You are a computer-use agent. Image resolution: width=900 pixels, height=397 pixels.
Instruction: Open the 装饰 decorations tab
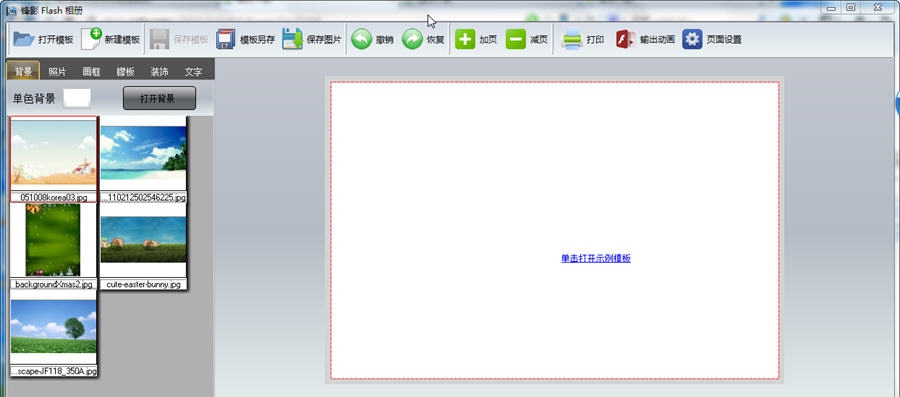160,72
